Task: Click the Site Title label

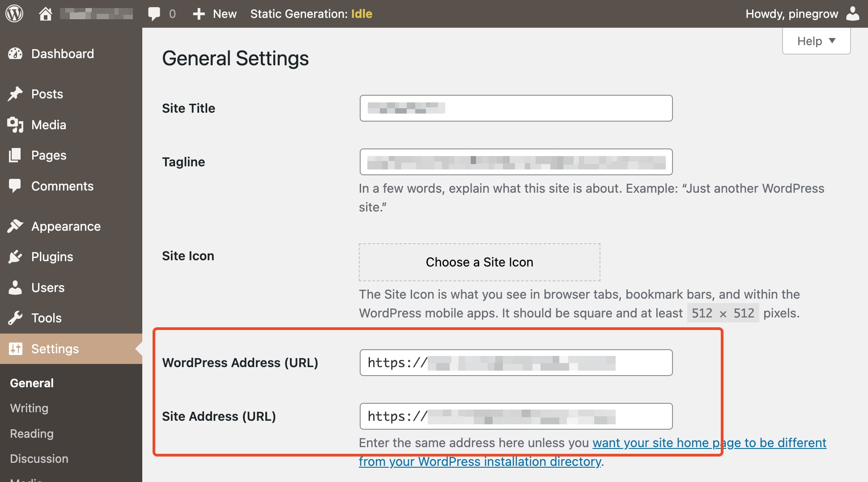Action: (x=188, y=108)
